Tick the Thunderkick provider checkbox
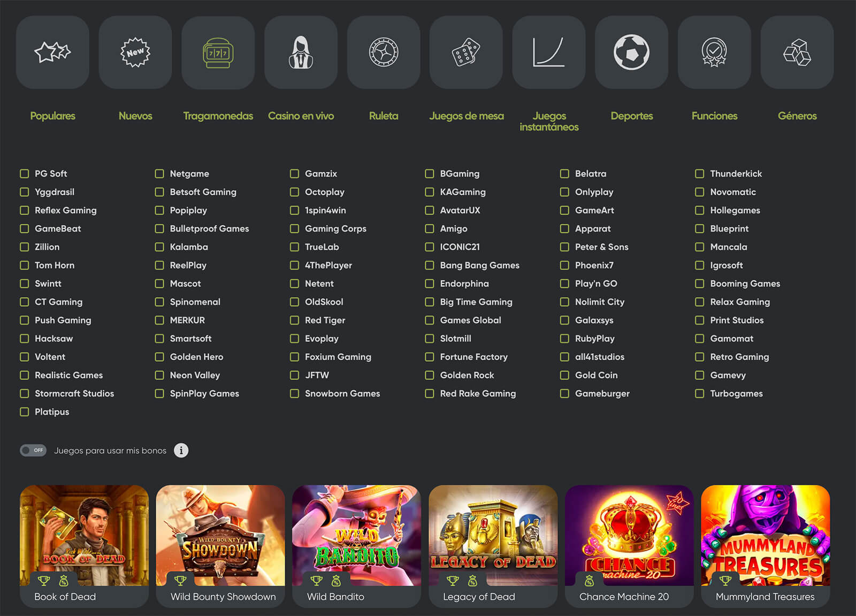856x616 pixels. tap(699, 173)
